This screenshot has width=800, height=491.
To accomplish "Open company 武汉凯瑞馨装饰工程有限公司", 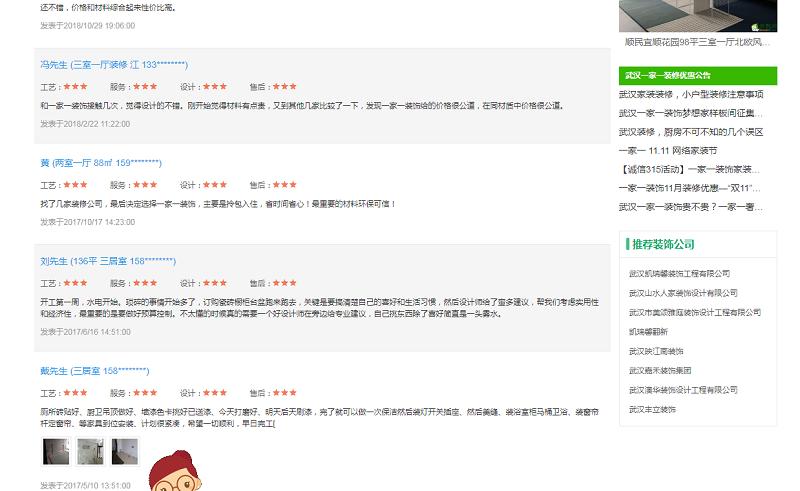I will click(x=679, y=274).
